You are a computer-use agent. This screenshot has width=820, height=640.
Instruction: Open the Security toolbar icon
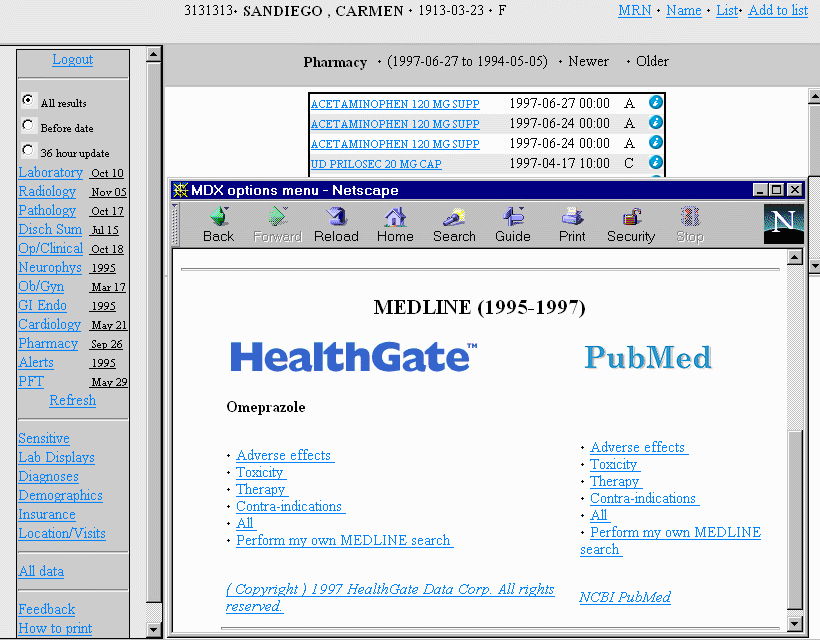[631, 224]
